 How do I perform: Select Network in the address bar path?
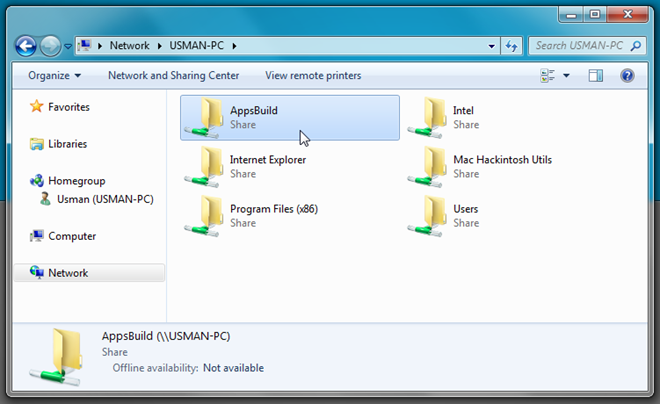pyautogui.click(x=129, y=45)
